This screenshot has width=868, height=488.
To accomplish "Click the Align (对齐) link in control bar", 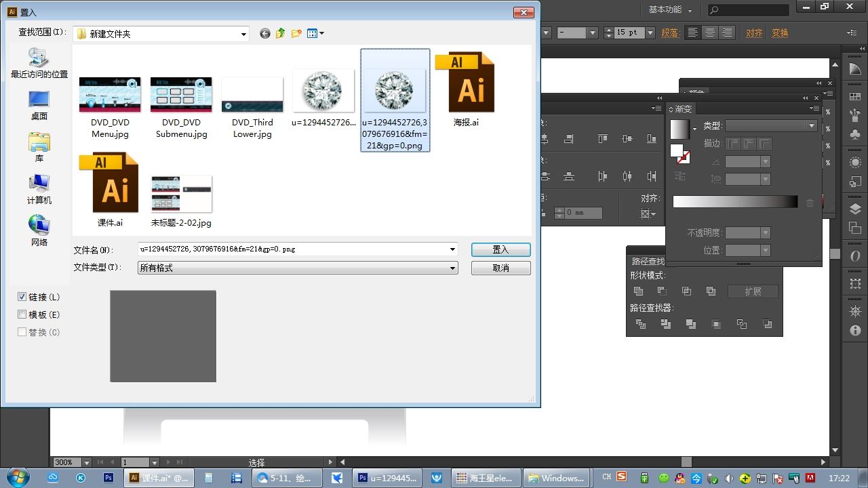I will click(x=754, y=33).
